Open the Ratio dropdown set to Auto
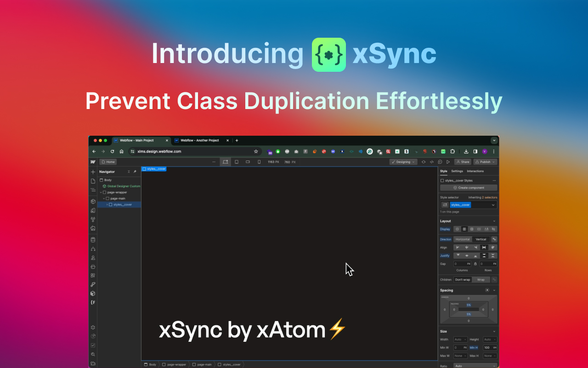Screen dimensions: 588x368 [x=475, y=366]
